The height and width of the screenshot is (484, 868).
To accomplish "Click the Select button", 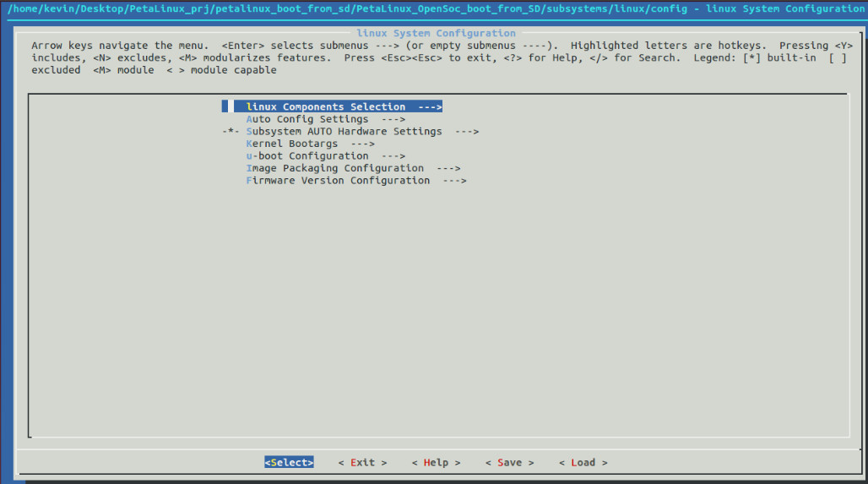I will (289, 462).
